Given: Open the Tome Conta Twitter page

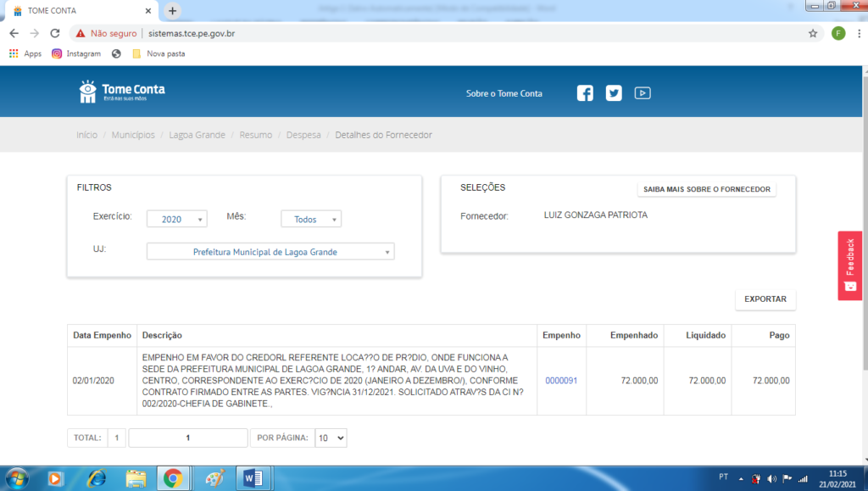Looking at the screenshot, I should (x=614, y=93).
